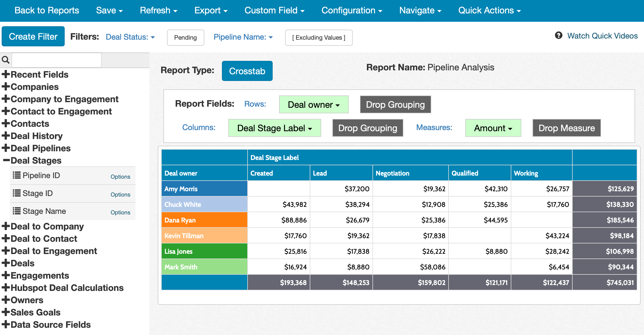The height and width of the screenshot is (335, 644).
Task: Expand the Recent Fields plus icon
Action: click(x=6, y=74)
